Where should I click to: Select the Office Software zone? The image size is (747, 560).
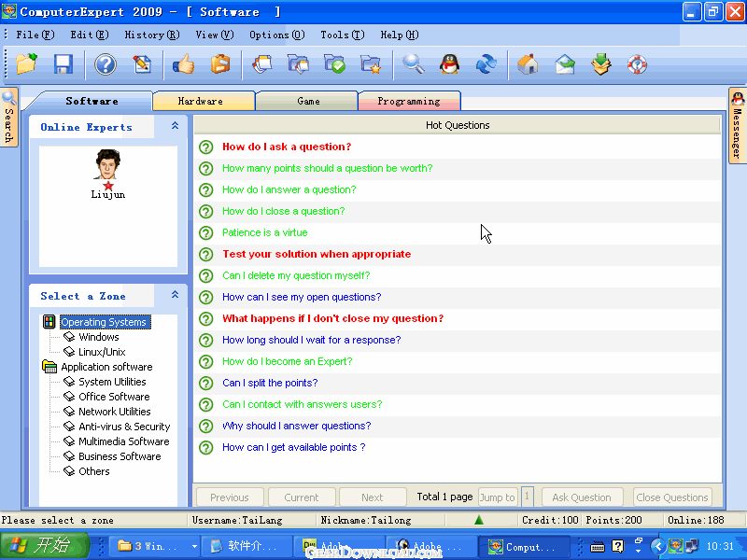(x=114, y=397)
